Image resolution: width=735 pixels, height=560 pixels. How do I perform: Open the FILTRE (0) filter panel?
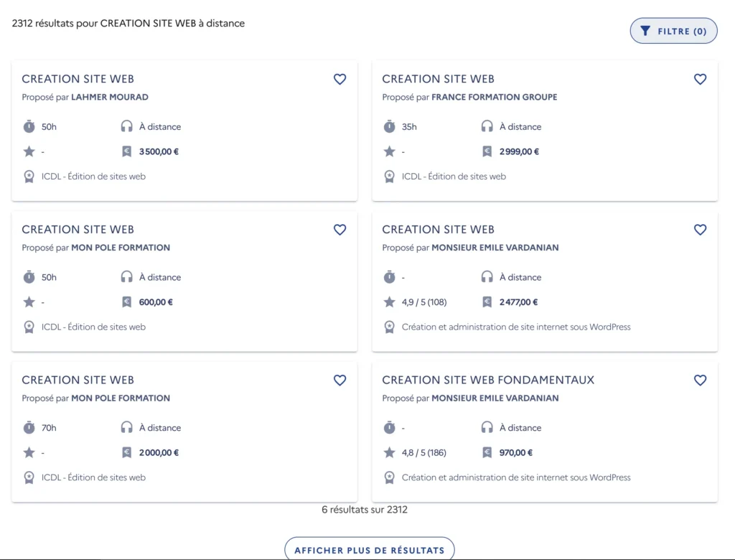(673, 30)
